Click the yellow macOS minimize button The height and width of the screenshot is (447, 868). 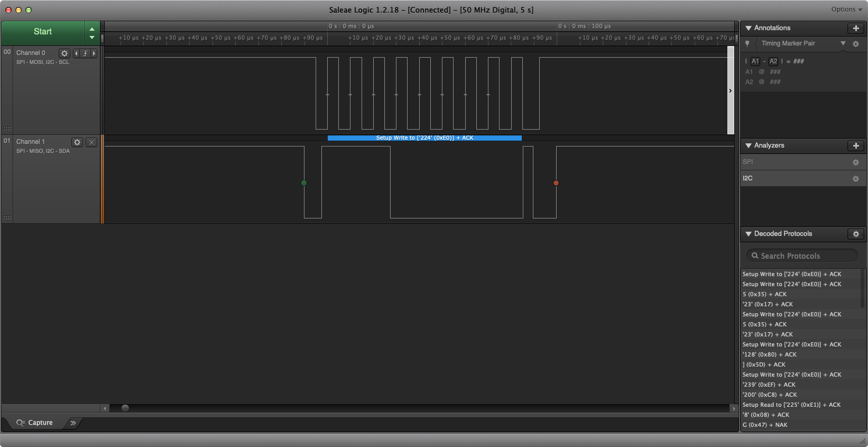(x=19, y=10)
